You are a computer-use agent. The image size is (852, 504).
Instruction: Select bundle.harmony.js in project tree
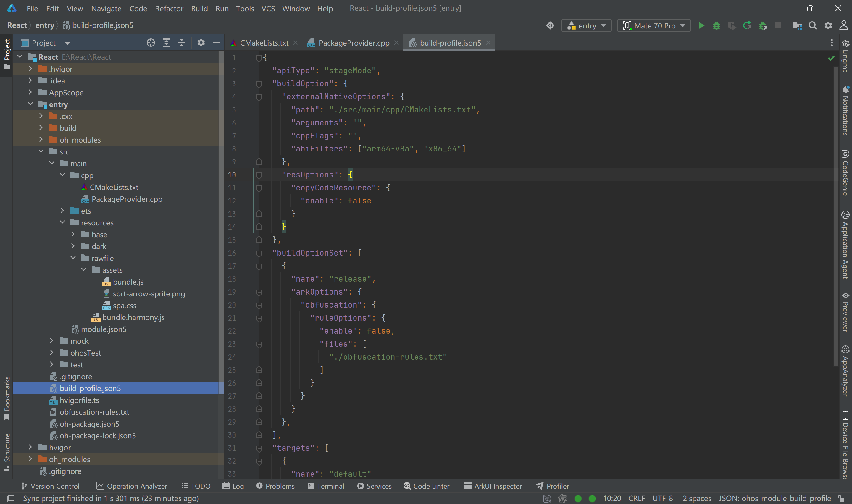pos(133,317)
